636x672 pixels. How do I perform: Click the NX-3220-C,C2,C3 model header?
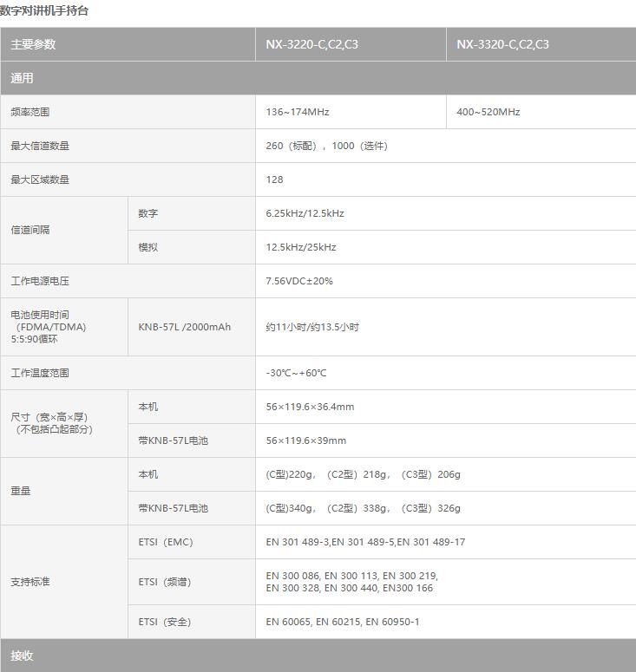[311, 44]
